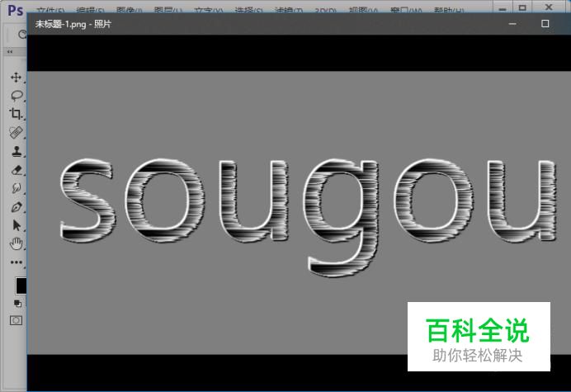This screenshot has height=392, width=571.
Task: Reset default foreground and background colors icon
Action: (x=17, y=303)
